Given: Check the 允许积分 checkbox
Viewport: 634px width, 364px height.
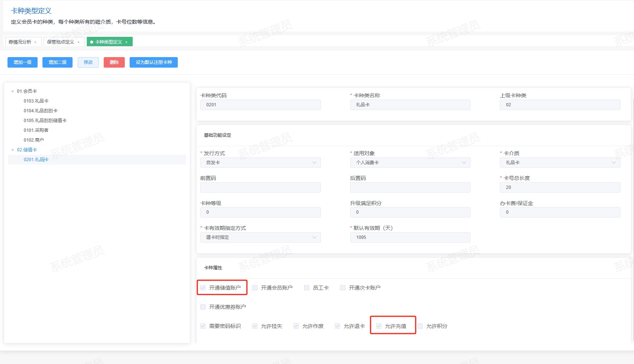Looking at the screenshot, I should tap(420, 326).
